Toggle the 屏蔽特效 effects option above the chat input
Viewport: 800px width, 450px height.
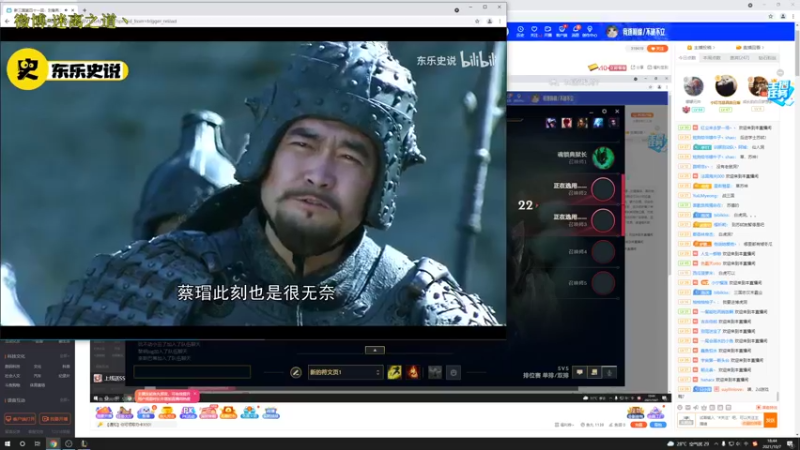(766, 408)
